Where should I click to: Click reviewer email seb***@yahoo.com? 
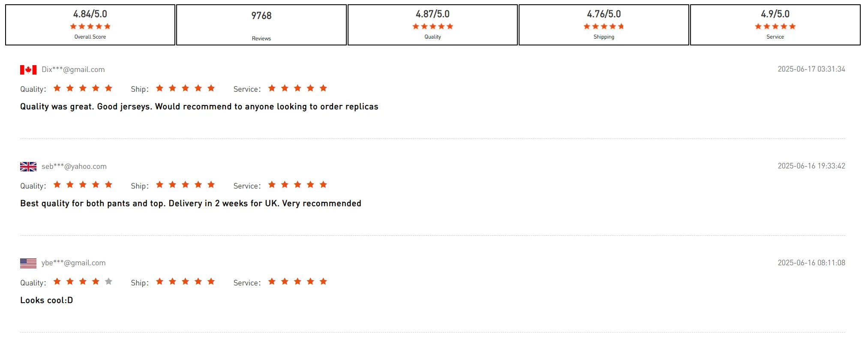point(74,166)
